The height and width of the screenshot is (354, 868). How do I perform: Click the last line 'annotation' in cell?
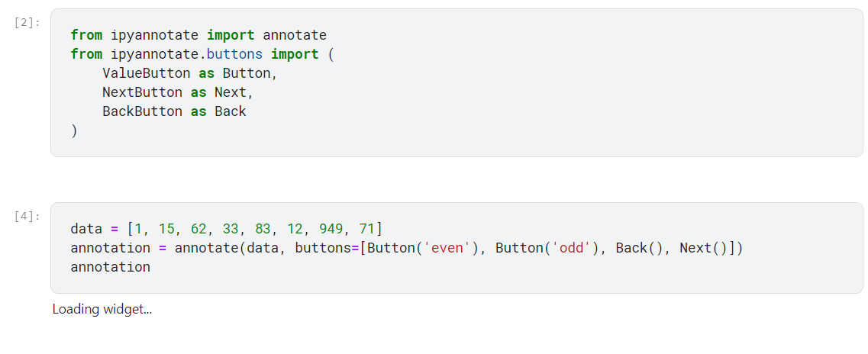(x=110, y=267)
